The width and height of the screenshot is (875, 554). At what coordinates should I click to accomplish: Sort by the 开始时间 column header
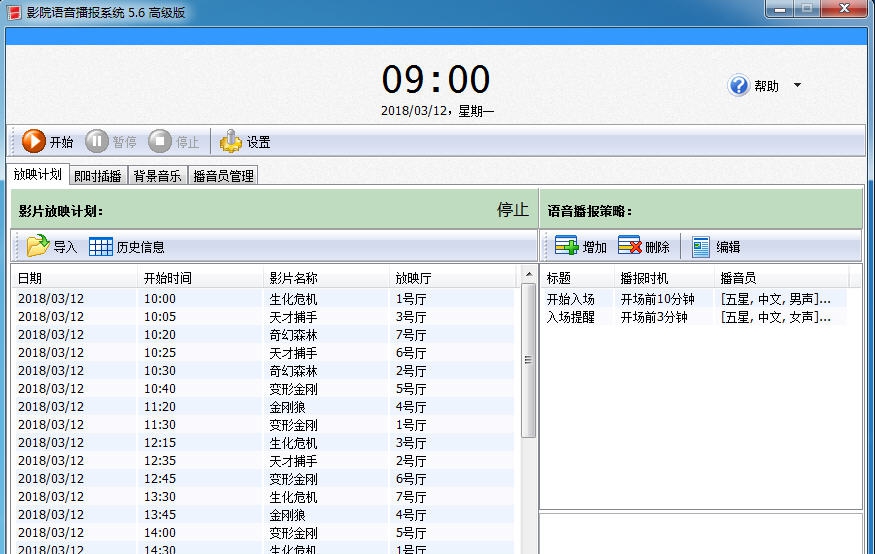[x=200, y=278]
